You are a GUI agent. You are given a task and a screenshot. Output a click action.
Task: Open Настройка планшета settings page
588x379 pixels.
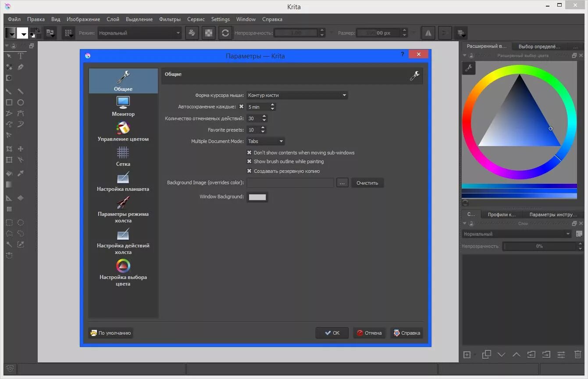point(123,181)
